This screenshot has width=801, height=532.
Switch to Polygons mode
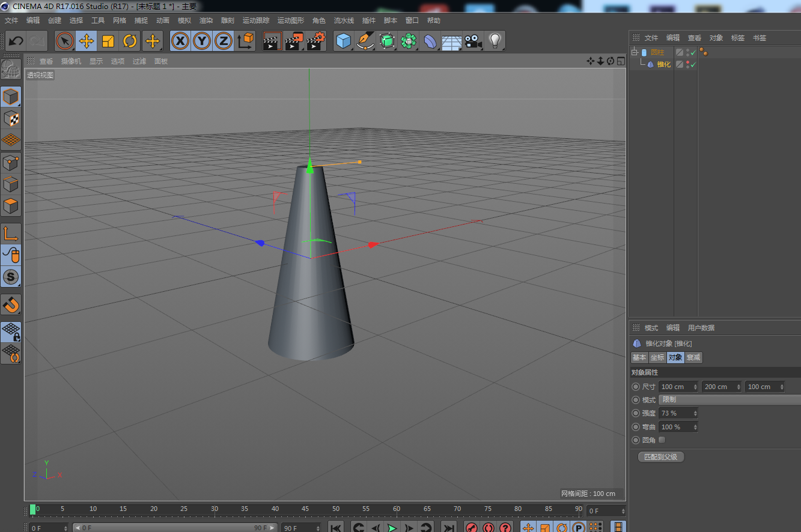coord(11,206)
